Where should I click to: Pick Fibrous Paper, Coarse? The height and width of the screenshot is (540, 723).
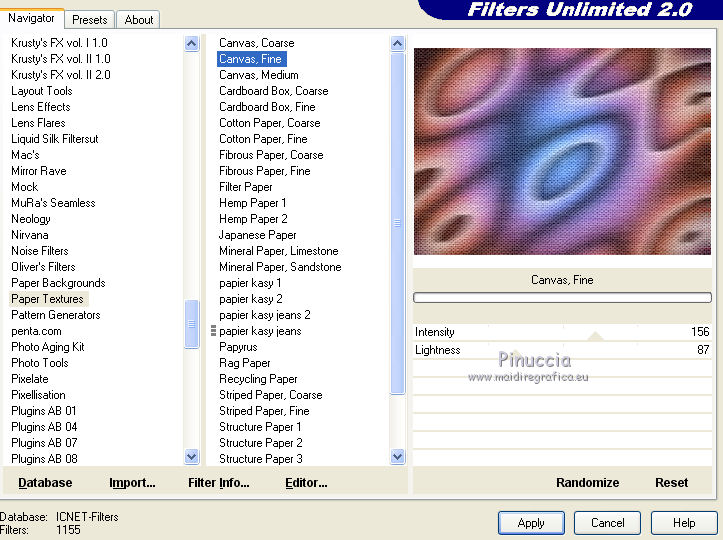[271, 155]
